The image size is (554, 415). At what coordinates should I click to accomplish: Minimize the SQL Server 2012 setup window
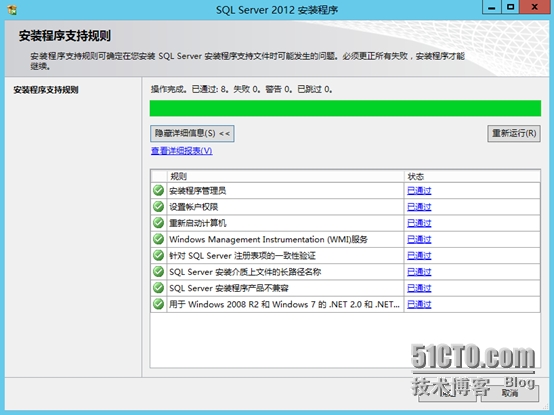click(492, 7)
